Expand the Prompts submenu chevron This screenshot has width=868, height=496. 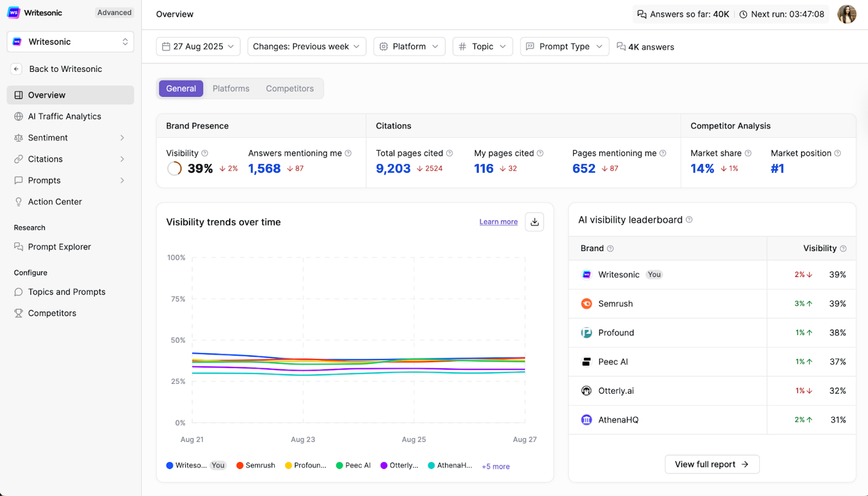[x=122, y=180]
